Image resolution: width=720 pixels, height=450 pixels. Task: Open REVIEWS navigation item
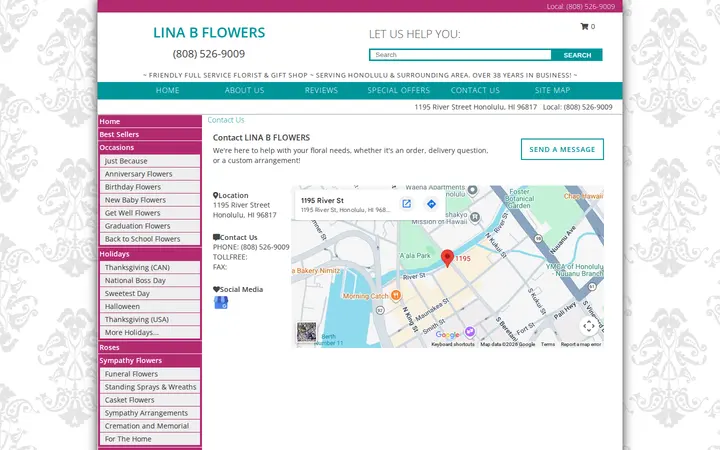[321, 90]
